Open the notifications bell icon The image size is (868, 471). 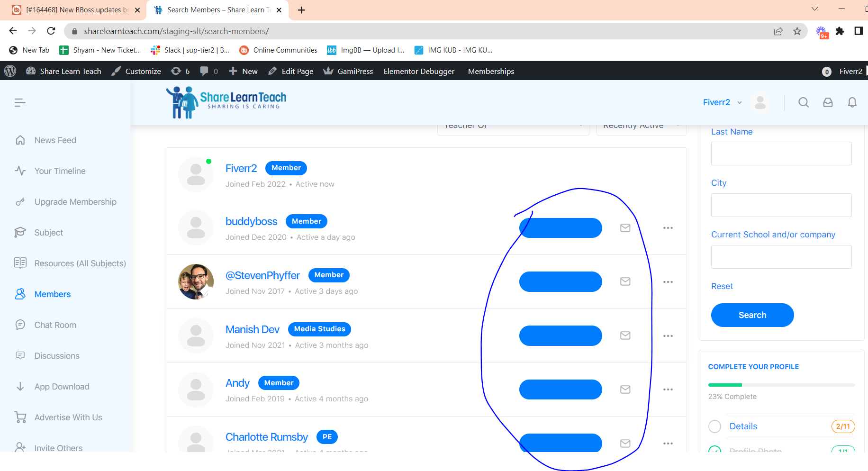pos(852,102)
